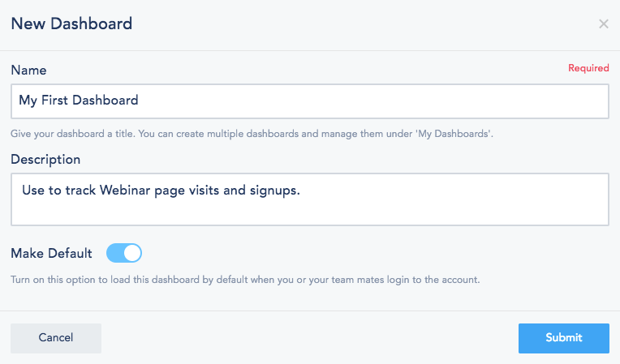Cancel creating the new dashboard
The image size is (620, 364).
point(56,337)
